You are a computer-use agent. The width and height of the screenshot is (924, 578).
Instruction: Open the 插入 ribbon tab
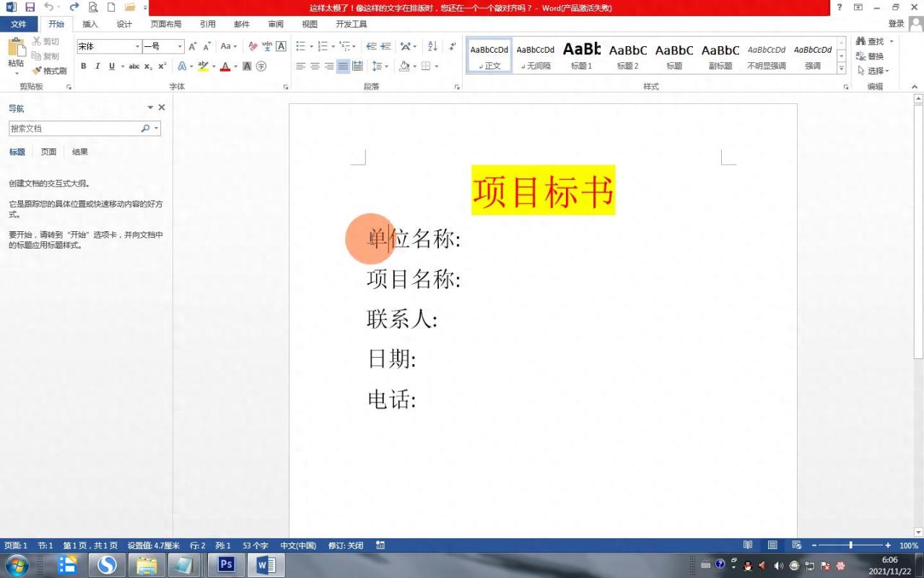(x=90, y=24)
